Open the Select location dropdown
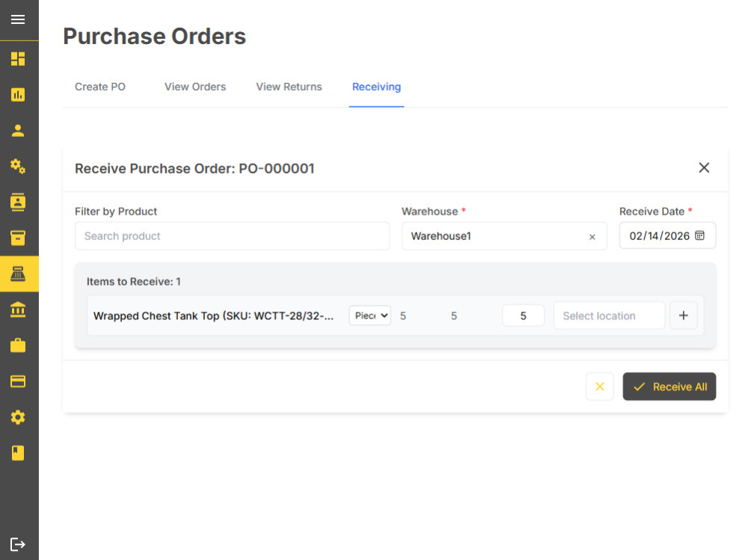Image resolution: width=748 pixels, height=560 pixels. [x=609, y=316]
